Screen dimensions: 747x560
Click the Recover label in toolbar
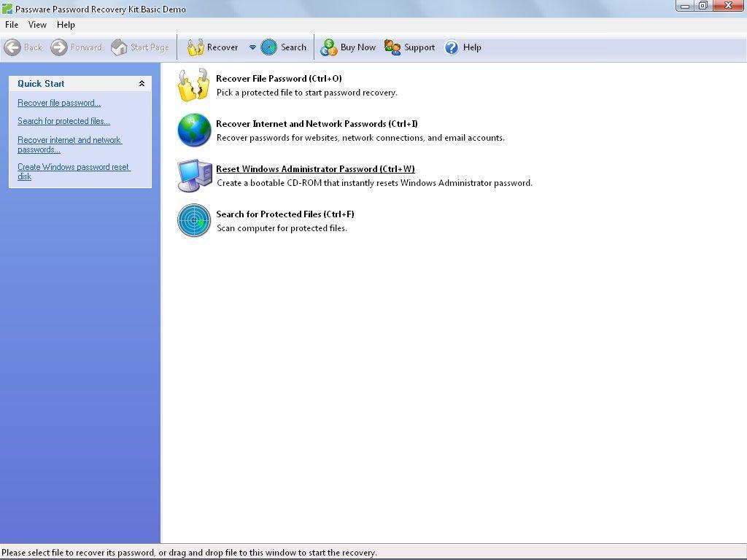(x=222, y=47)
